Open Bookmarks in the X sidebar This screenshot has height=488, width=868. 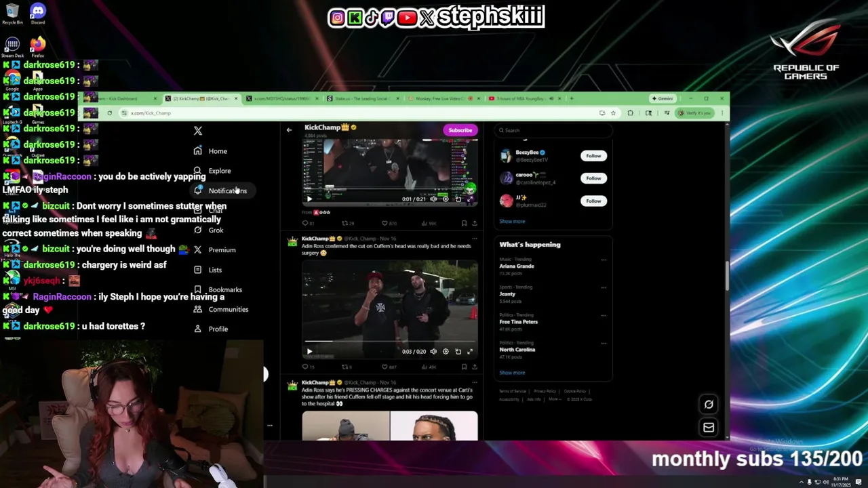[x=217, y=289]
